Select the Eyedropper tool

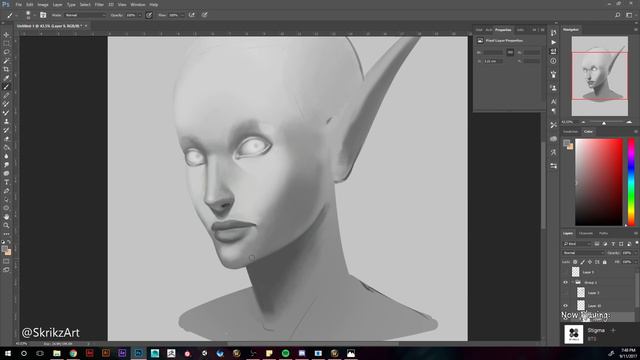pos(6,78)
